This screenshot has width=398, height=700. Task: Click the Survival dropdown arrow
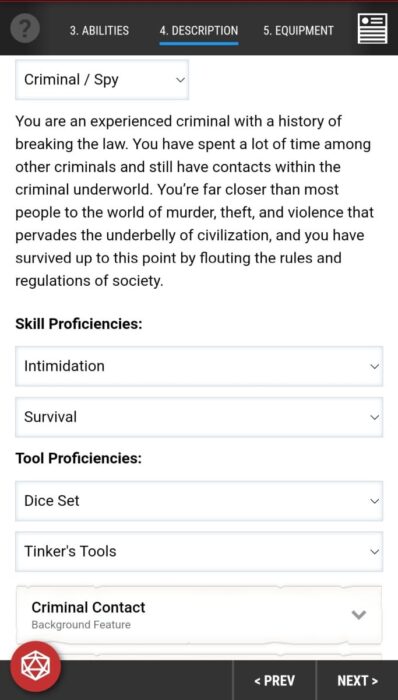(374, 417)
